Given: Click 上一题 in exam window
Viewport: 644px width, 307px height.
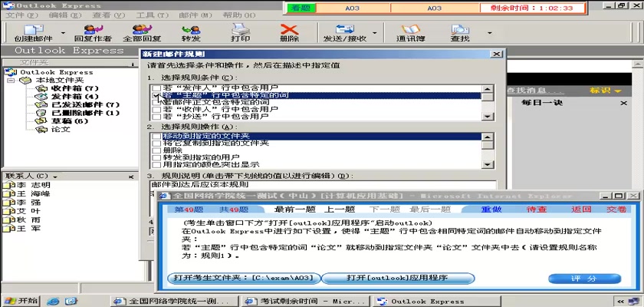Looking at the screenshot, I should click(339, 210).
